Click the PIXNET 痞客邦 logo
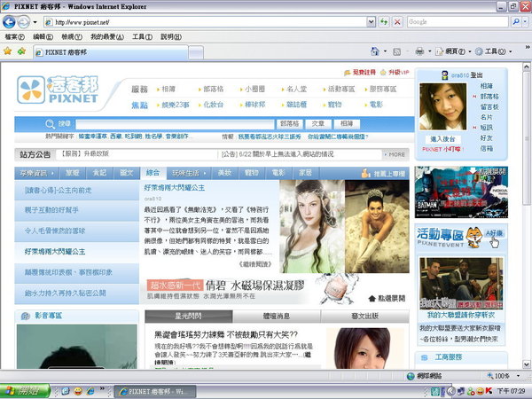This screenshot has height=399, width=532. click(x=58, y=90)
